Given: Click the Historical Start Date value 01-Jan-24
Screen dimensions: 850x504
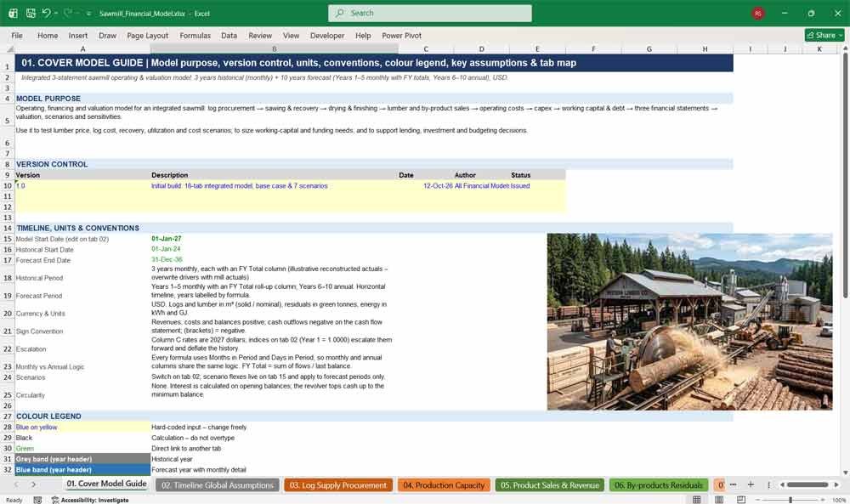Looking at the screenshot, I should tap(166, 249).
